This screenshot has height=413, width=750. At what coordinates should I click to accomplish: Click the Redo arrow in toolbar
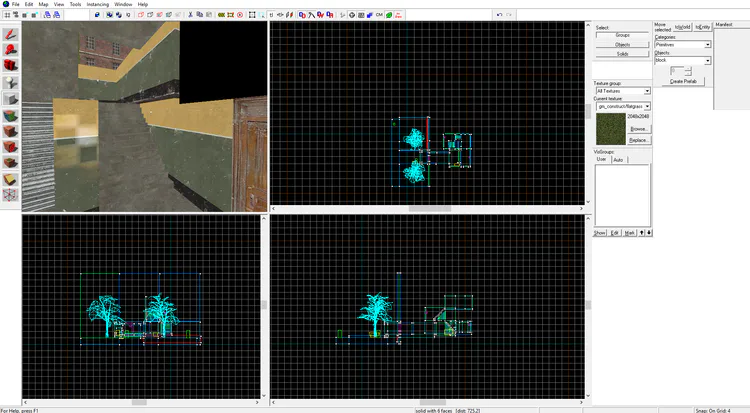pyautogui.click(x=508, y=15)
